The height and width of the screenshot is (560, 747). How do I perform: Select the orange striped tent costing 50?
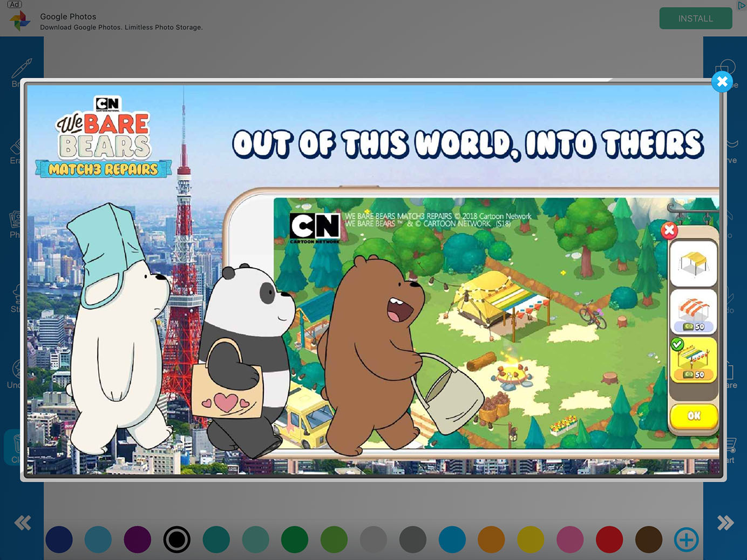pos(694,312)
